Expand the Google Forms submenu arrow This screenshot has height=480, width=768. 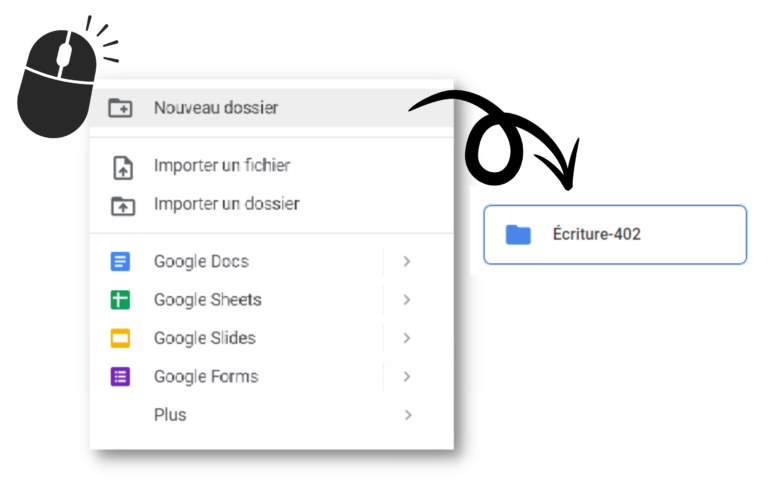(x=407, y=377)
